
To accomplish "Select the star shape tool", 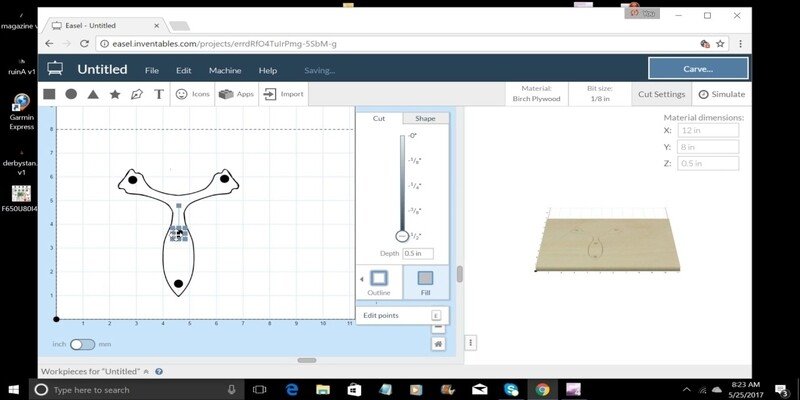I will click(x=115, y=94).
